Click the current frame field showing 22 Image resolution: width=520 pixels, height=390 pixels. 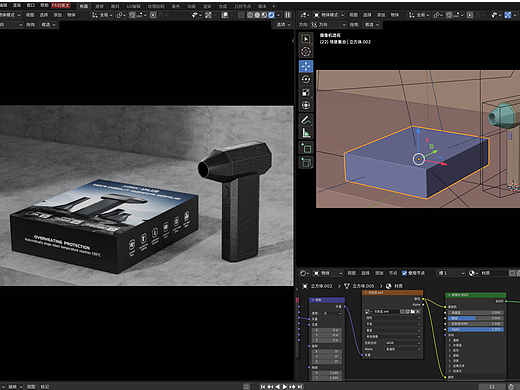[x=492, y=386]
